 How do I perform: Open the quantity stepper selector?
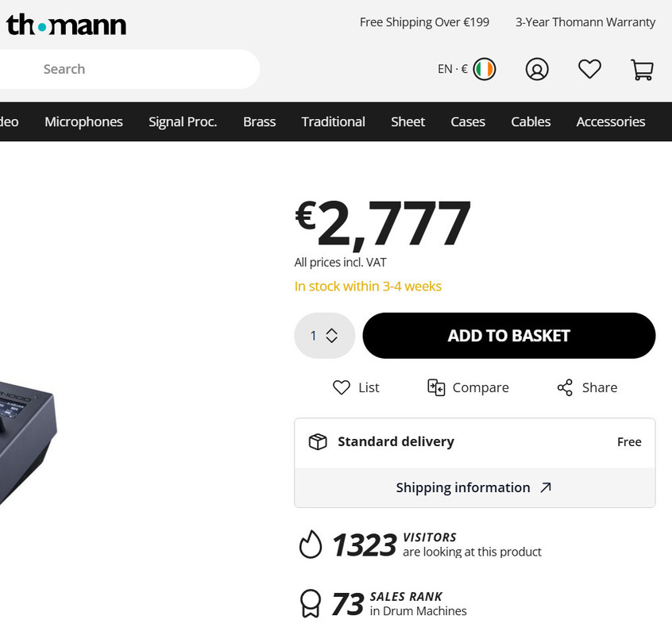click(324, 335)
